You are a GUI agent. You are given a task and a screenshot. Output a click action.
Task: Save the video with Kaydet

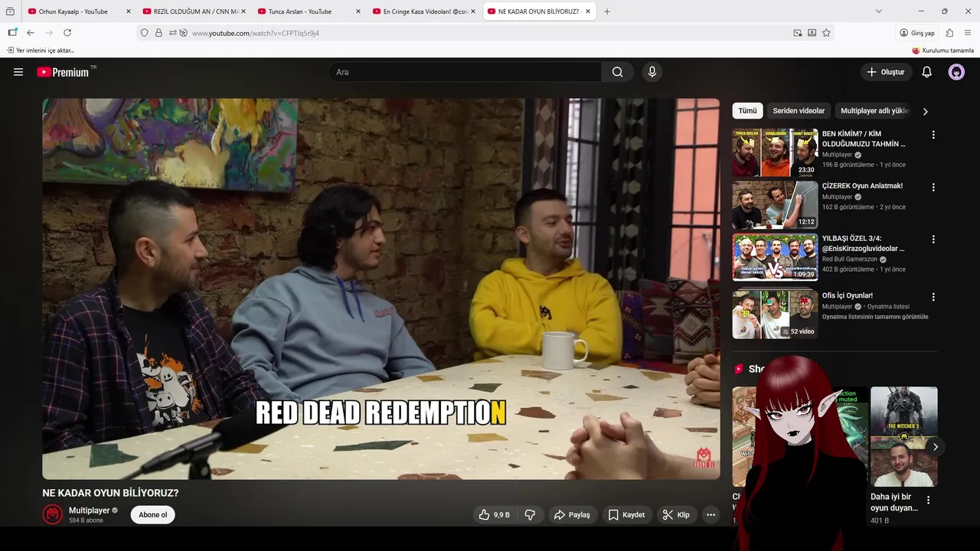[x=626, y=515]
